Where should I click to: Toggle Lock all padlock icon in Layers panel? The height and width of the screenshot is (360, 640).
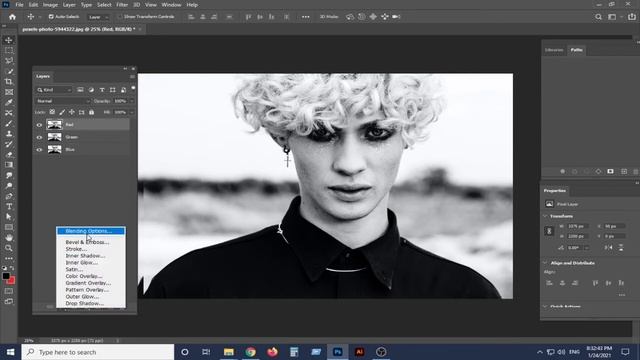91,112
